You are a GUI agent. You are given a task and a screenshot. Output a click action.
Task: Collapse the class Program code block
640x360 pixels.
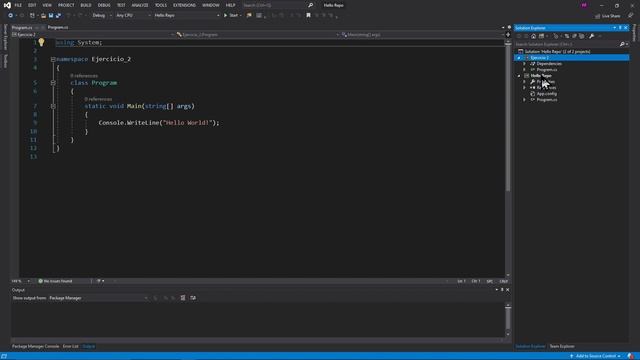click(53, 83)
